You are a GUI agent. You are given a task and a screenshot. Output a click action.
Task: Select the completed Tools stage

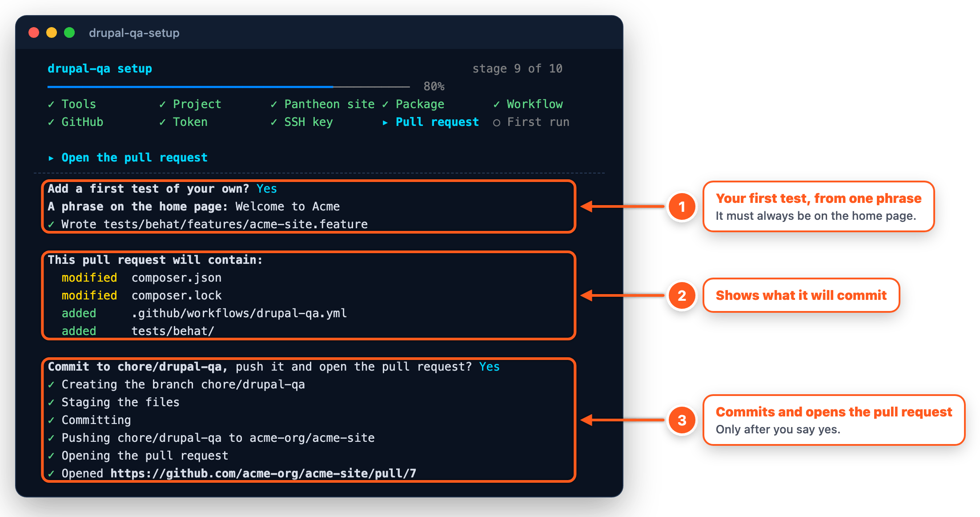(72, 104)
